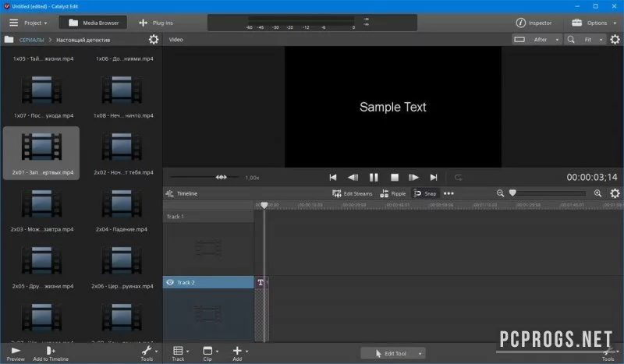The image size is (624, 364).
Task: Open the Project dropdown menu
Action: pyautogui.click(x=35, y=23)
